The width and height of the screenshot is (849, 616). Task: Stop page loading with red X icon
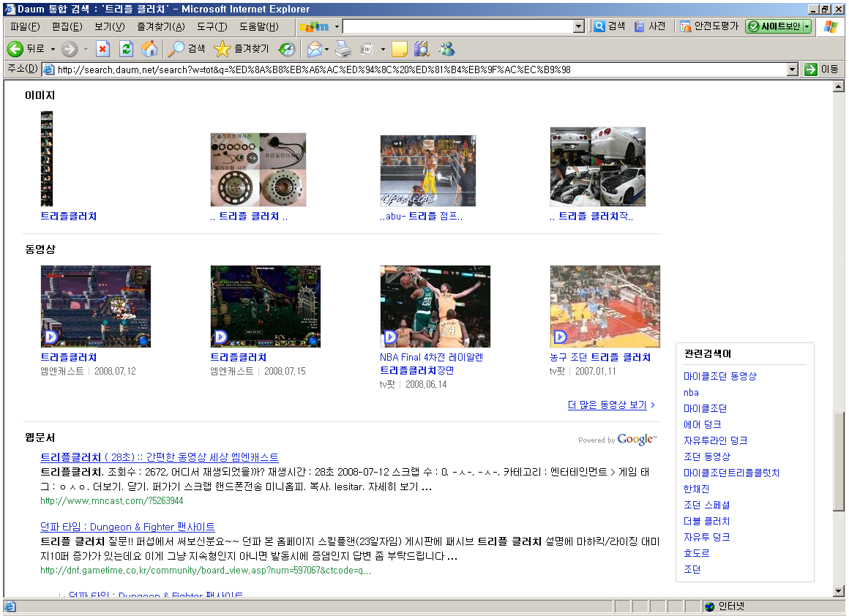[x=102, y=49]
